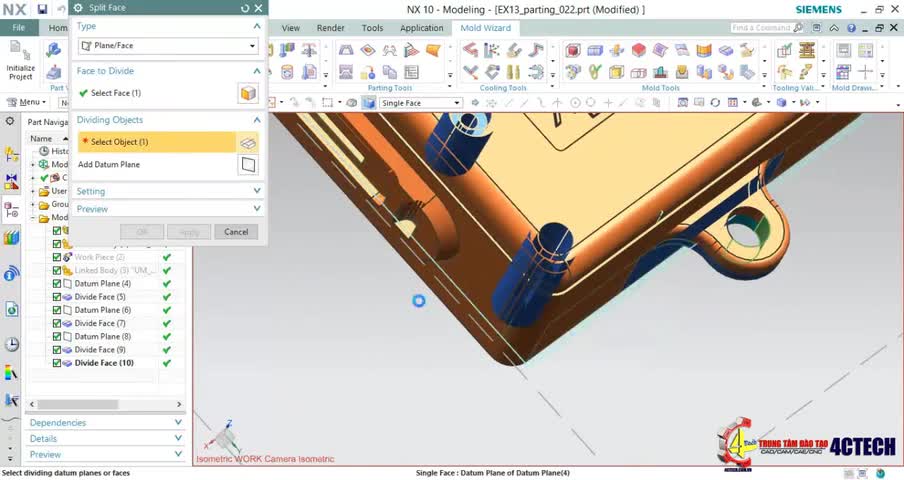
Task: Uncheck the Divide Face (7) checkbox
Action: coord(56,323)
